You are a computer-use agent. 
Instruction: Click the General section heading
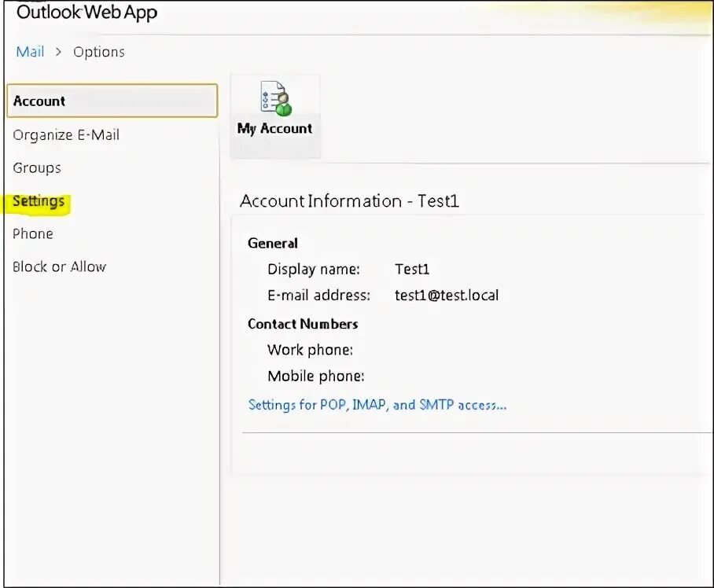(x=272, y=243)
